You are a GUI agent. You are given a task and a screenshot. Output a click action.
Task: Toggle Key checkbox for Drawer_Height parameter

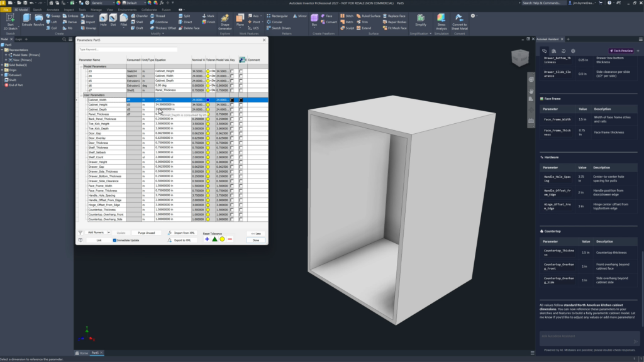[232, 162]
